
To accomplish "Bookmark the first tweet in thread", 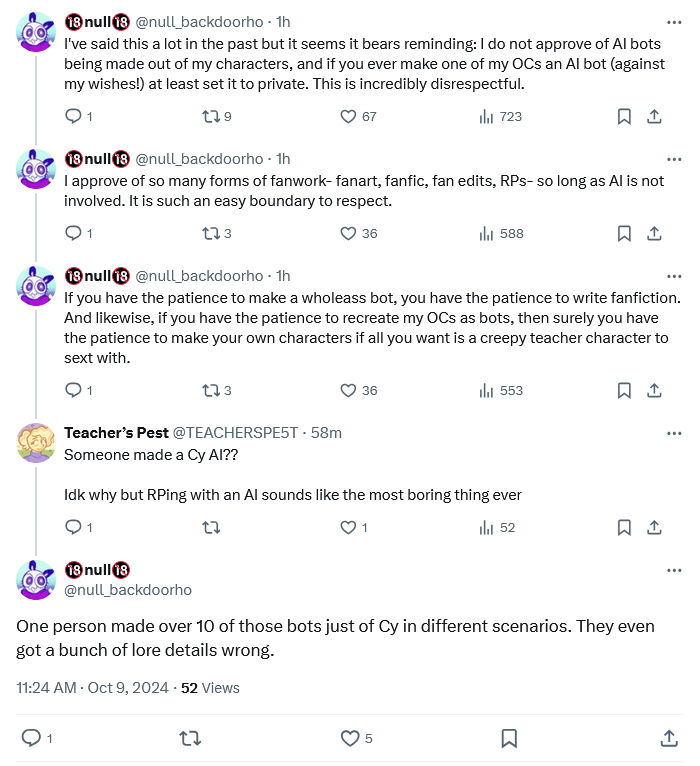I will tap(624, 116).
